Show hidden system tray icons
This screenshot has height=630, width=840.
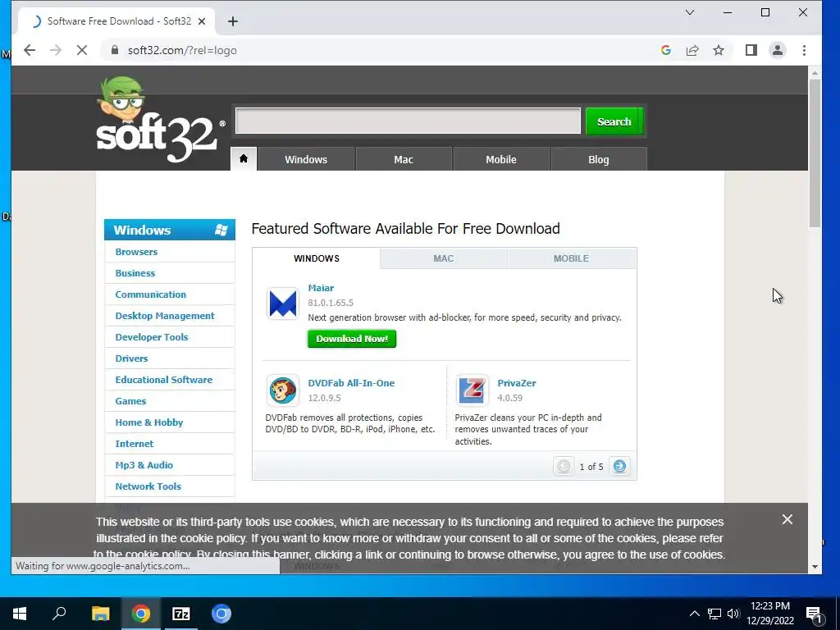[x=694, y=614]
